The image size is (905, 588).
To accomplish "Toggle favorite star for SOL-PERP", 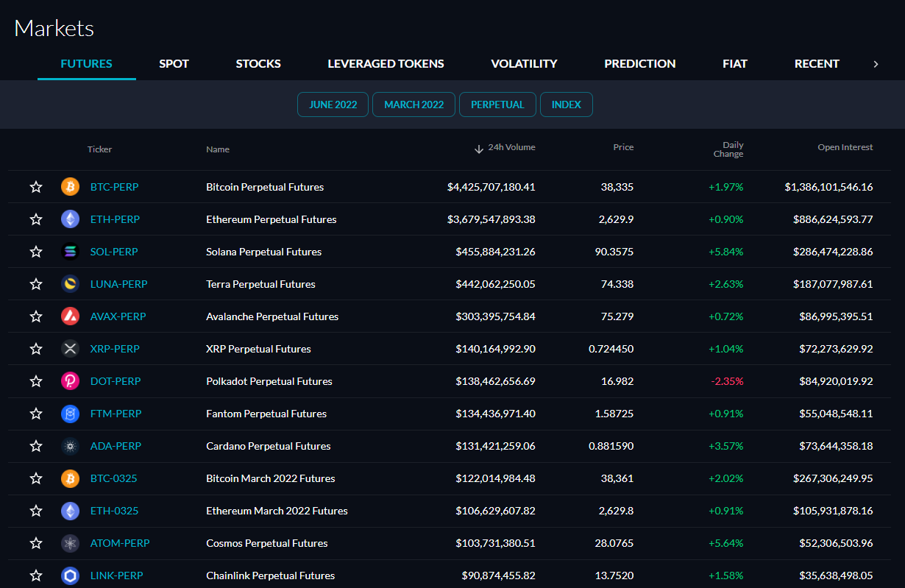I will coord(36,252).
